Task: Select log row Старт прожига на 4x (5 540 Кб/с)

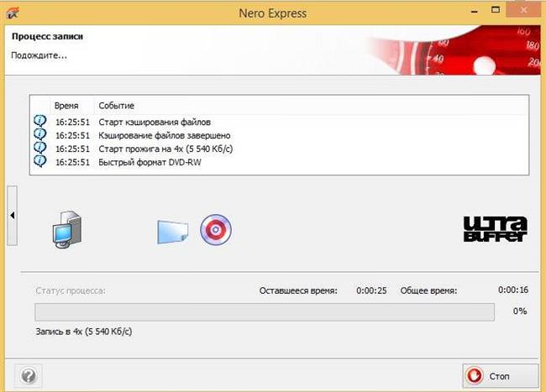Action: (x=279, y=149)
